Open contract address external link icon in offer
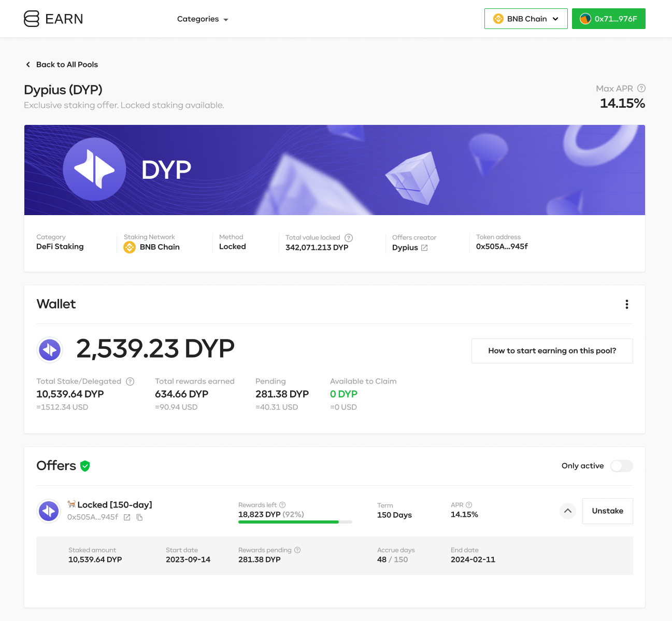672x621 pixels. coord(127,517)
